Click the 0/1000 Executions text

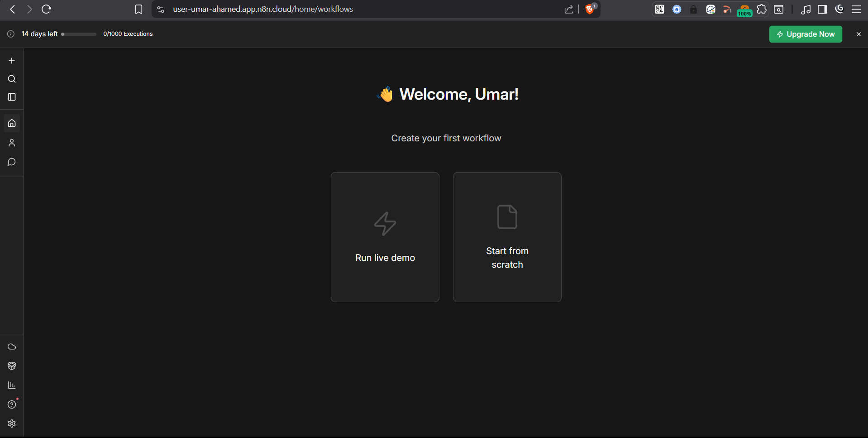click(x=128, y=34)
